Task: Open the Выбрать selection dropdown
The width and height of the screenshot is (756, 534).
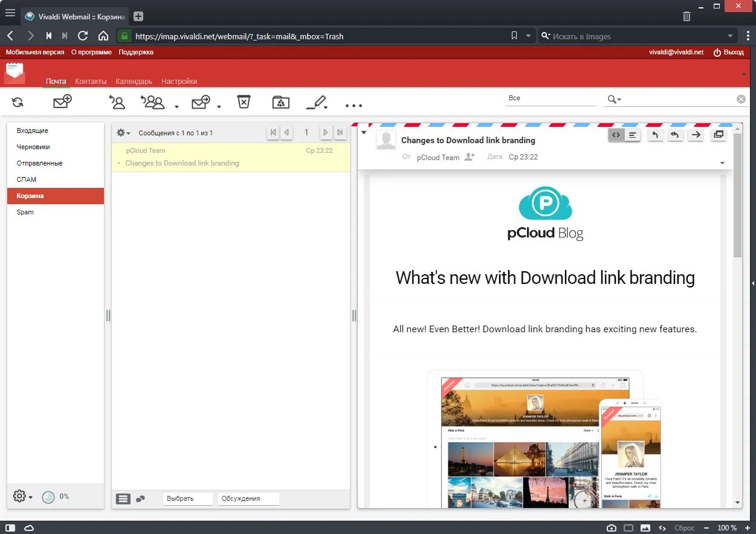Action: pyautogui.click(x=187, y=498)
